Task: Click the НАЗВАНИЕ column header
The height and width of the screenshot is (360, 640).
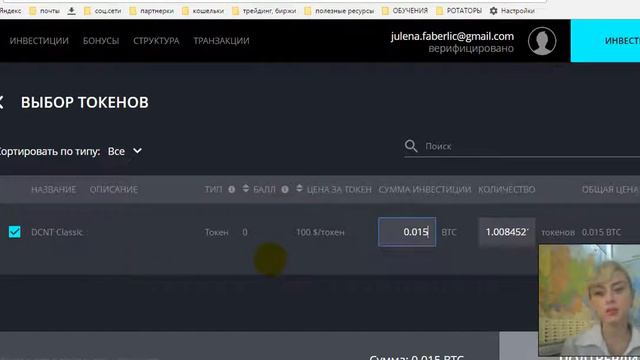Action: click(x=53, y=189)
